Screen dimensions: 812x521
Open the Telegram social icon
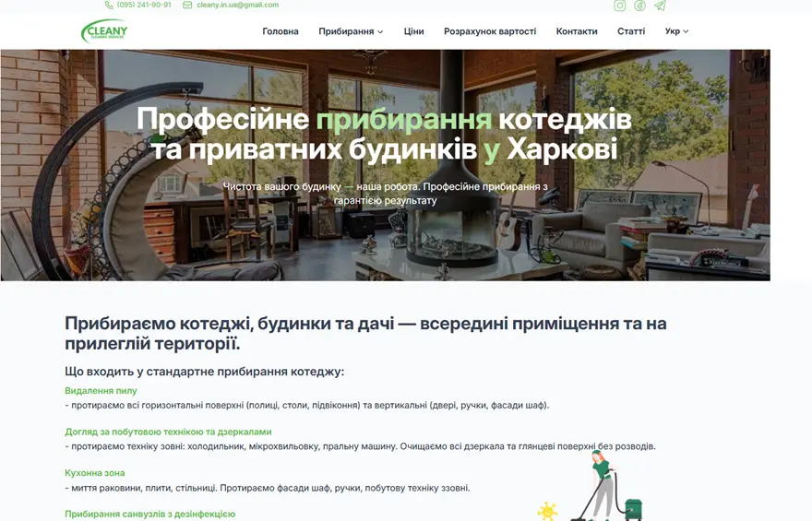coord(660,6)
